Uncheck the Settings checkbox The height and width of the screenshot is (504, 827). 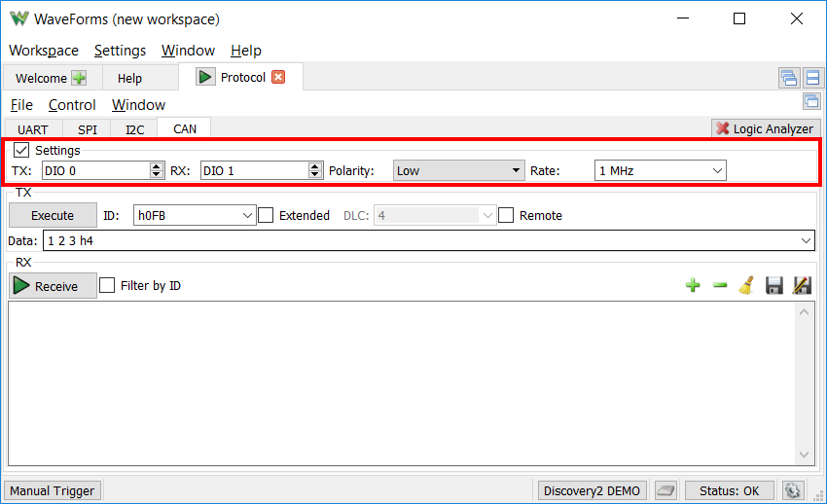point(21,150)
